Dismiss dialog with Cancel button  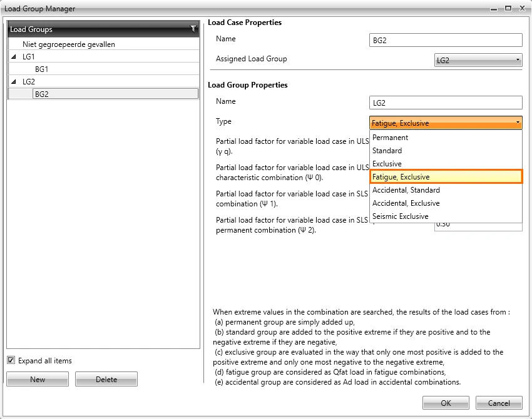pyautogui.click(x=499, y=403)
